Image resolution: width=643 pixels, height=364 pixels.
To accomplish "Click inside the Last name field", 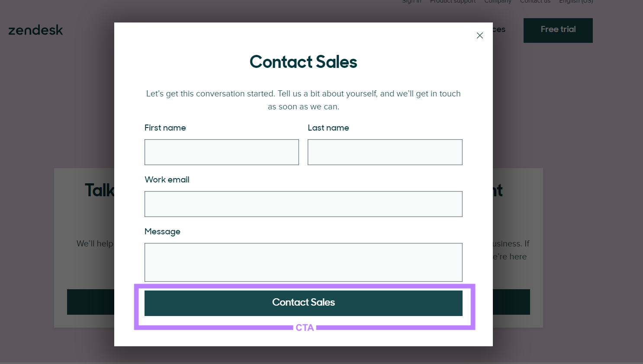I will [385, 152].
